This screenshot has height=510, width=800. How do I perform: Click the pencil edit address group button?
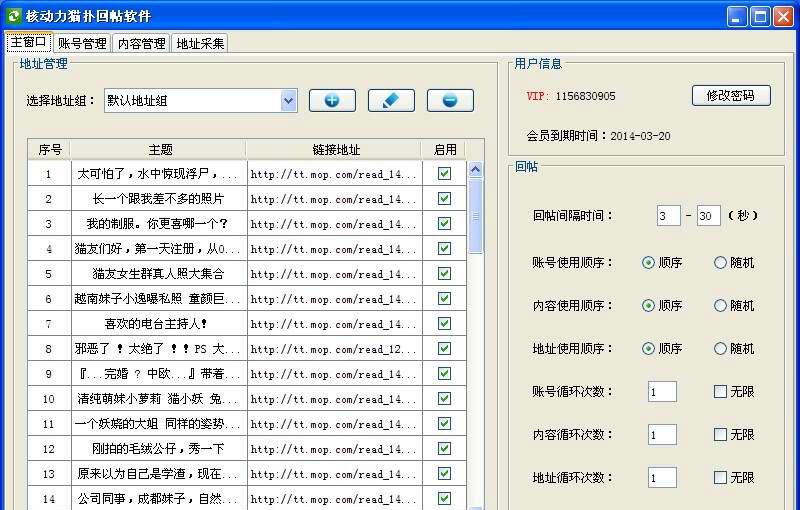391,100
